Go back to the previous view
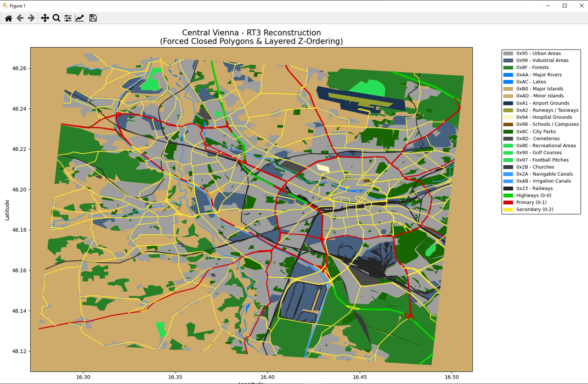Image resolution: width=588 pixels, height=384 pixels. click(x=20, y=18)
